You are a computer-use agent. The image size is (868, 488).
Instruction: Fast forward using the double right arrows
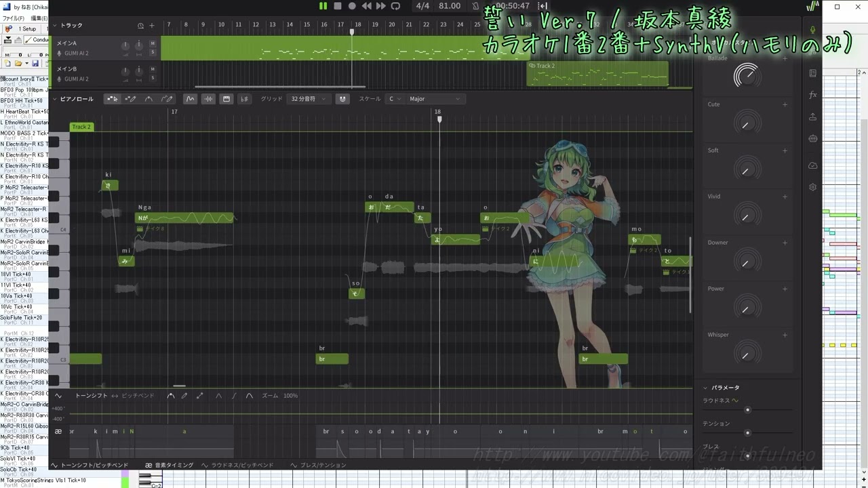pos(380,6)
